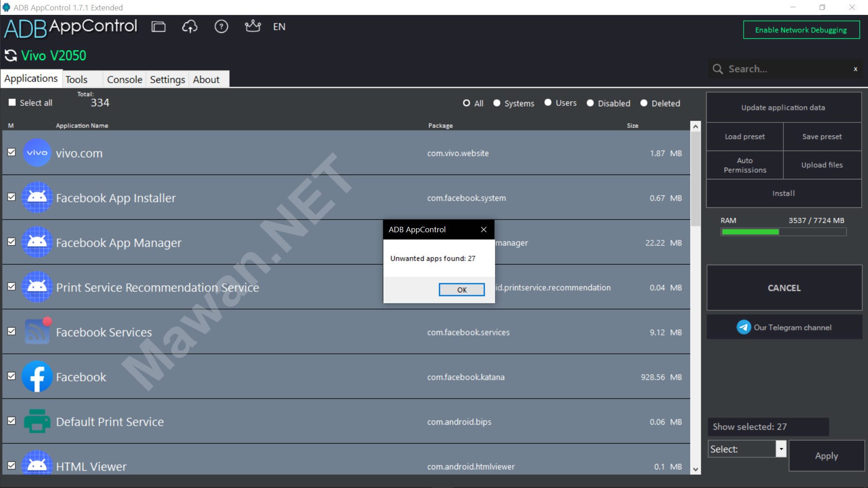Click the HTML Viewer app icon
The height and width of the screenshot is (488, 868).
tap(37, 463)
